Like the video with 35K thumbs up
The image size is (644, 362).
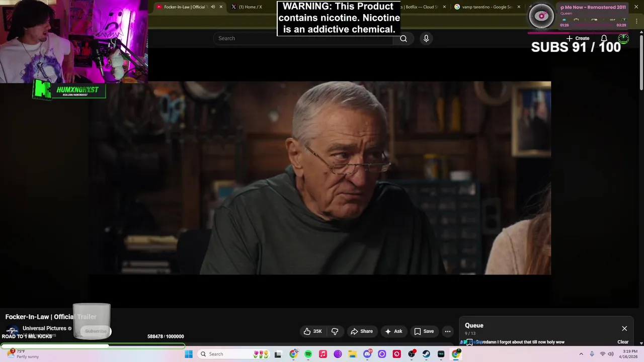click(x=312, y=331)
